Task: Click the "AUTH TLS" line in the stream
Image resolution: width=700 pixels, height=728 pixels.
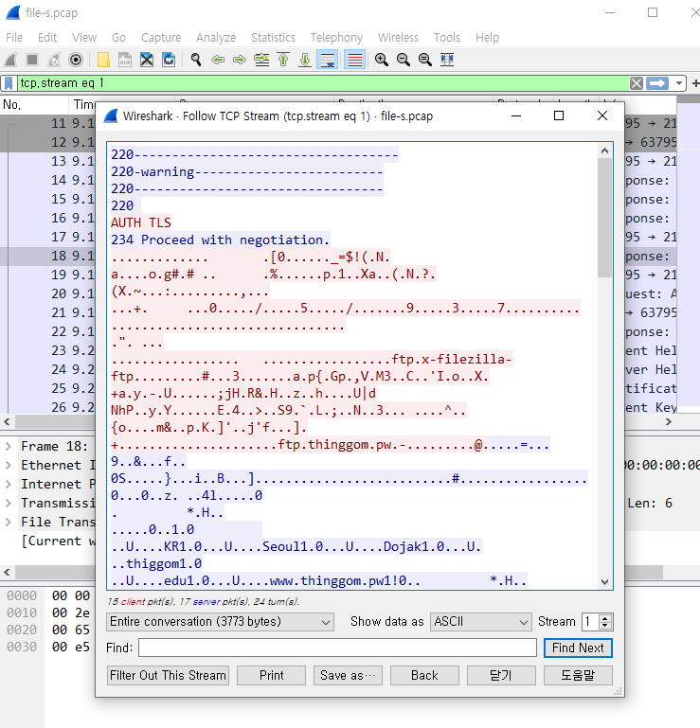Action: [x=141, y=222]
